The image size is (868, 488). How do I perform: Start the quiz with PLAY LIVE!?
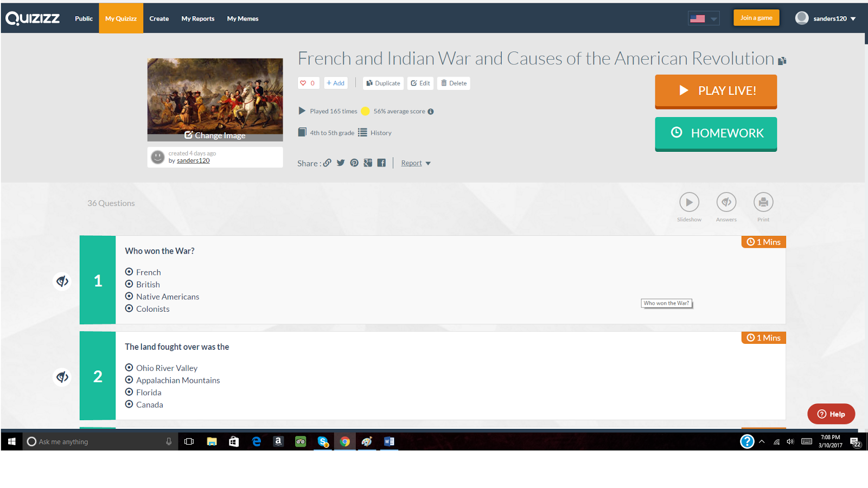716,91
